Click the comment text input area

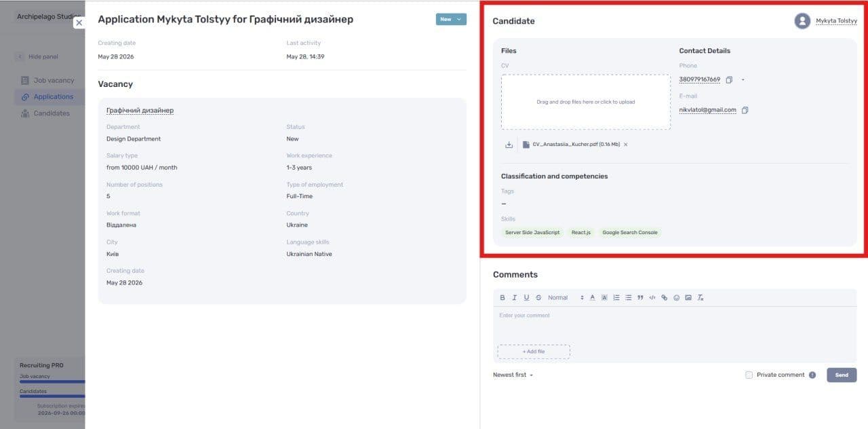click(674, 326)
